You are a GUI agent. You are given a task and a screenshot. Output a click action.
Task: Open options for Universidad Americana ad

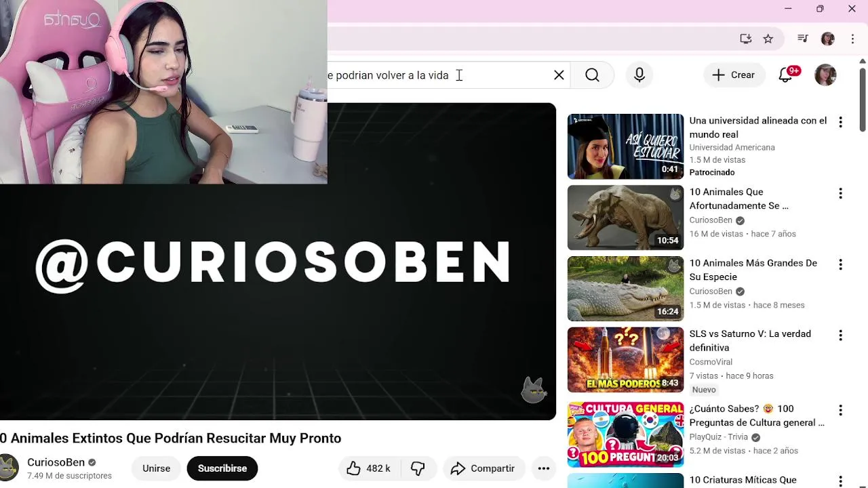(840, 122)
